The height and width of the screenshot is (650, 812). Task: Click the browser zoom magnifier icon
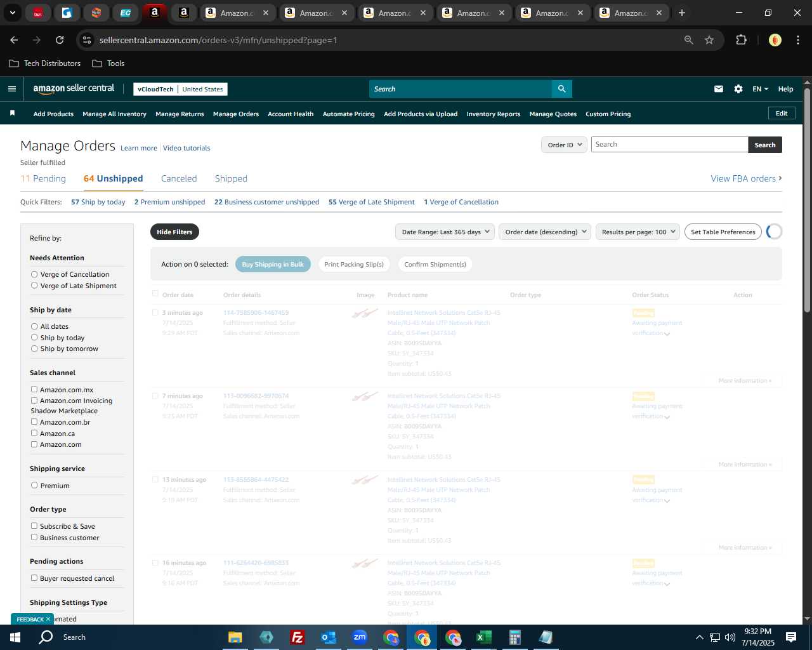[689, 40]
